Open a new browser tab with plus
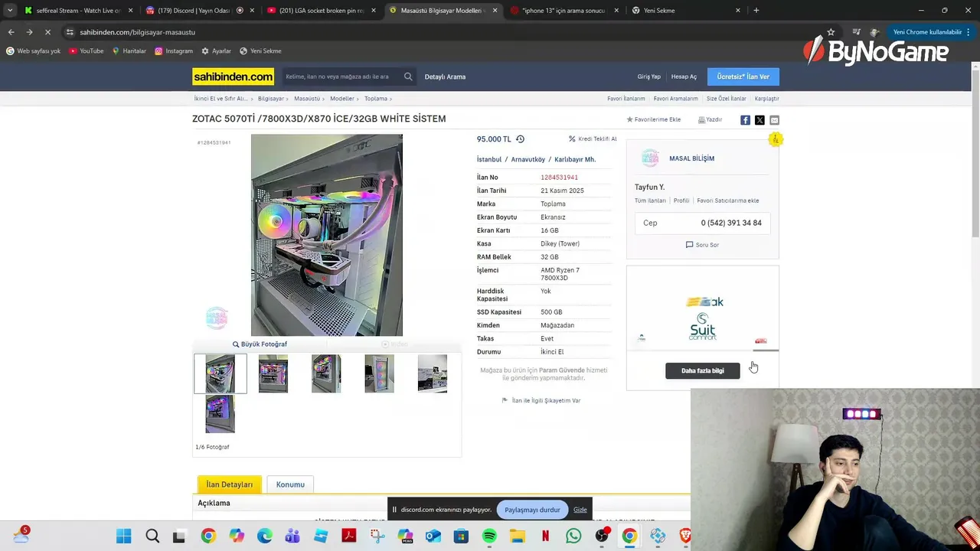 click(756, 11)
